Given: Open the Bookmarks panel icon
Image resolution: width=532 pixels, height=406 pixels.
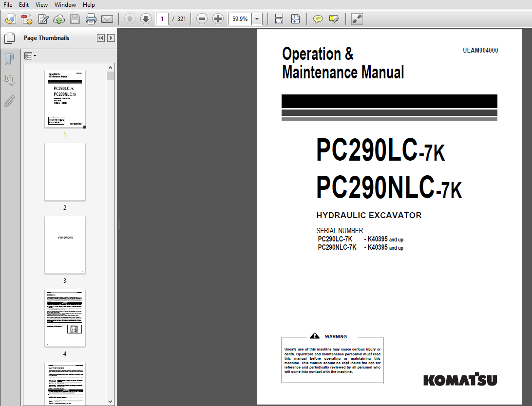Looking at the screenshot, I should point(9,59).
